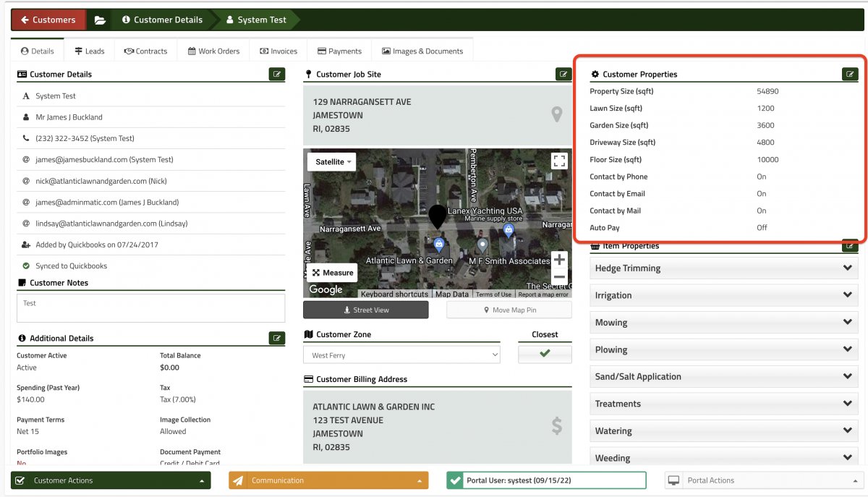Open the Customer Zone West Ferry dropdown
This screenshot has width=868, height=497.
[x=401, y=355]
